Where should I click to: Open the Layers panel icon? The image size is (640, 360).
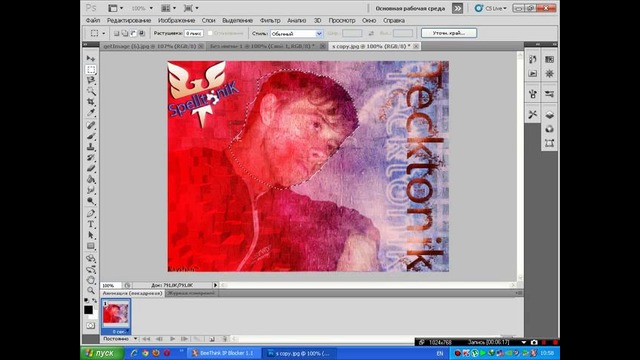[549, 115]
